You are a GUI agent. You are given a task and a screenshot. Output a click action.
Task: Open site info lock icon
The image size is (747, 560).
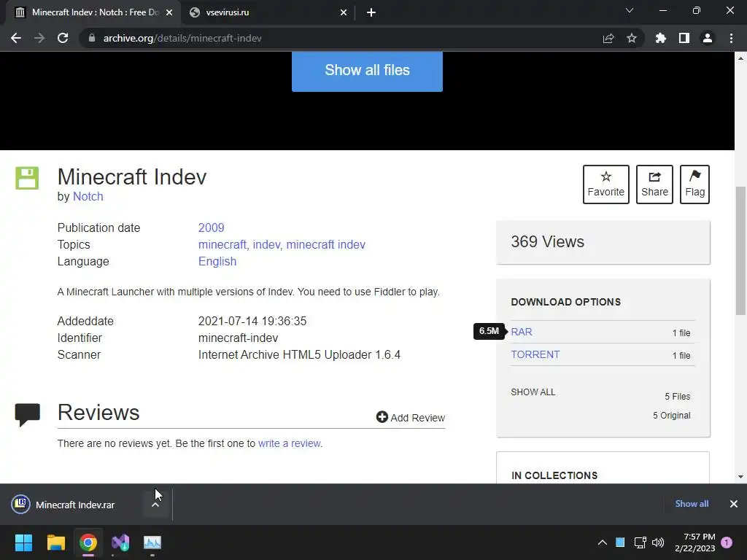[92, 38]
